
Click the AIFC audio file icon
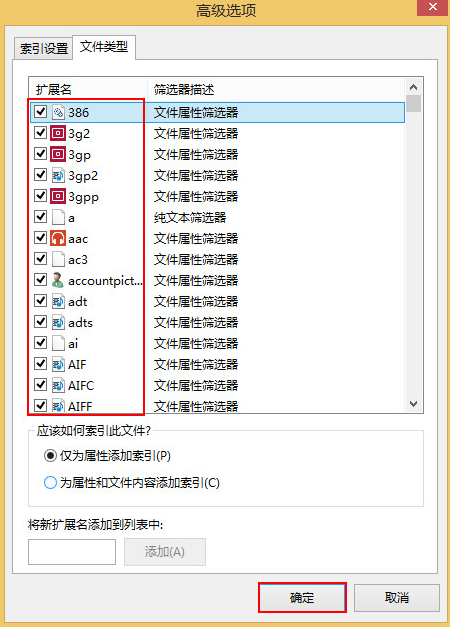point(58,385)
